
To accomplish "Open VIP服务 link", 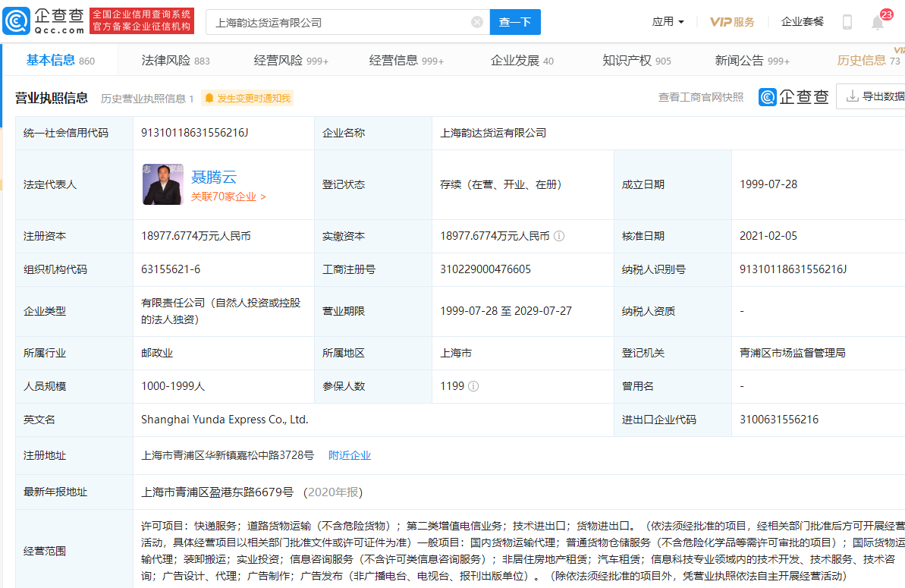I will (x=732, y=22).
